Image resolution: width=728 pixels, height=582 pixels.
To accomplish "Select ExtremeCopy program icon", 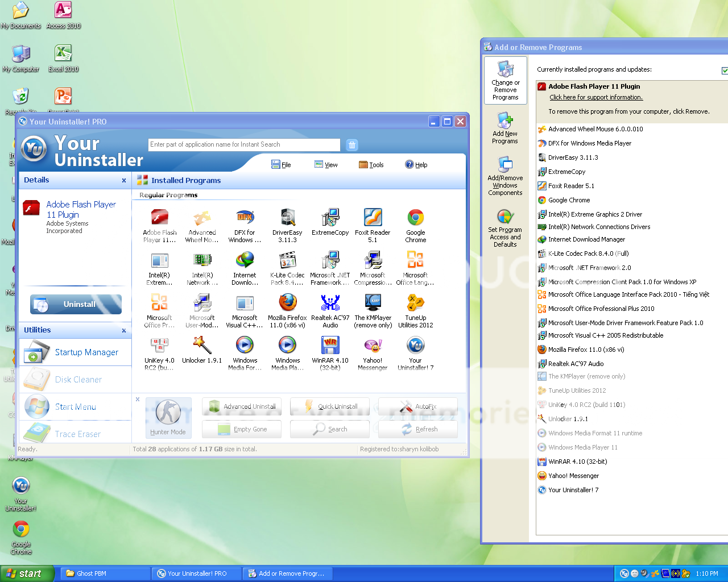I will pyautogui.click(x=330, y=218).
